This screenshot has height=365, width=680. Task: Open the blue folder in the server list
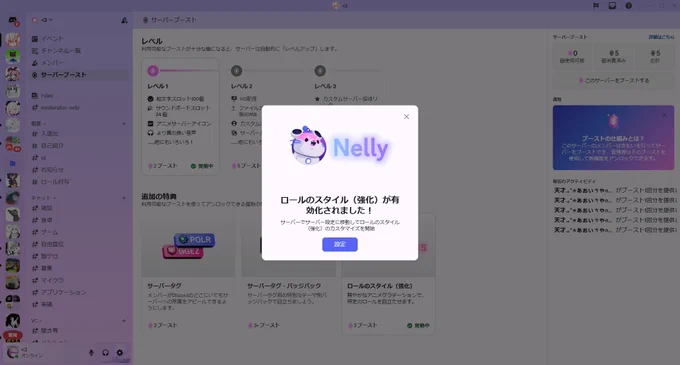point(13,163)
